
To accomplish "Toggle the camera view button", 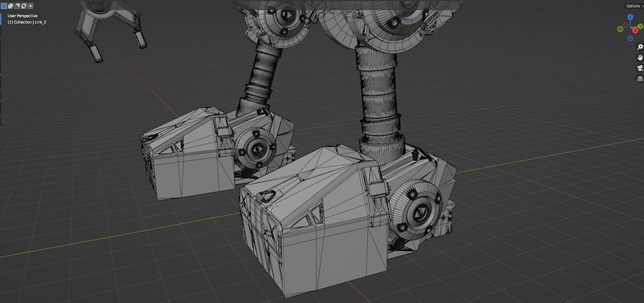I will [x=640, y=68].
